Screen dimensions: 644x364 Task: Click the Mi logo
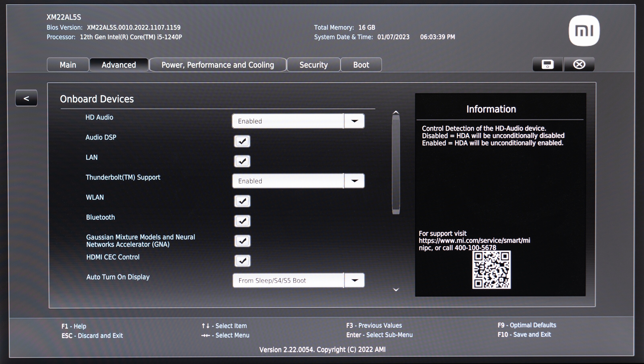point(584,31)
